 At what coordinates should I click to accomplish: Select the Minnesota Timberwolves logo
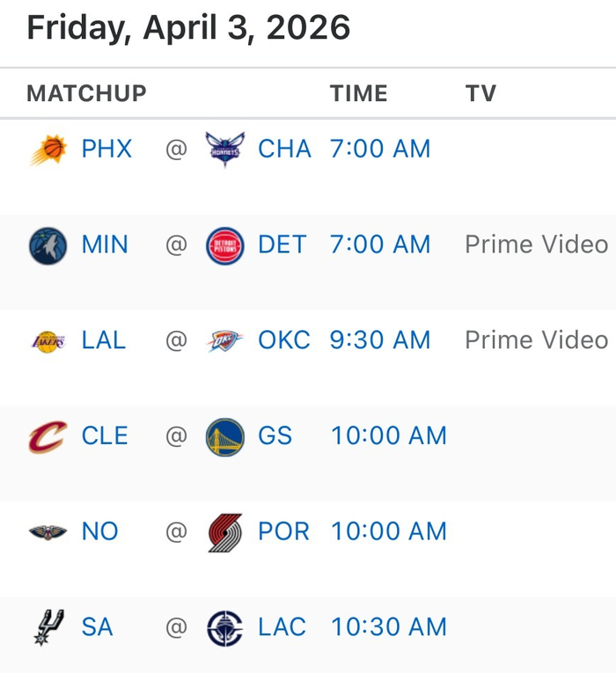click(x=48, y=245)
